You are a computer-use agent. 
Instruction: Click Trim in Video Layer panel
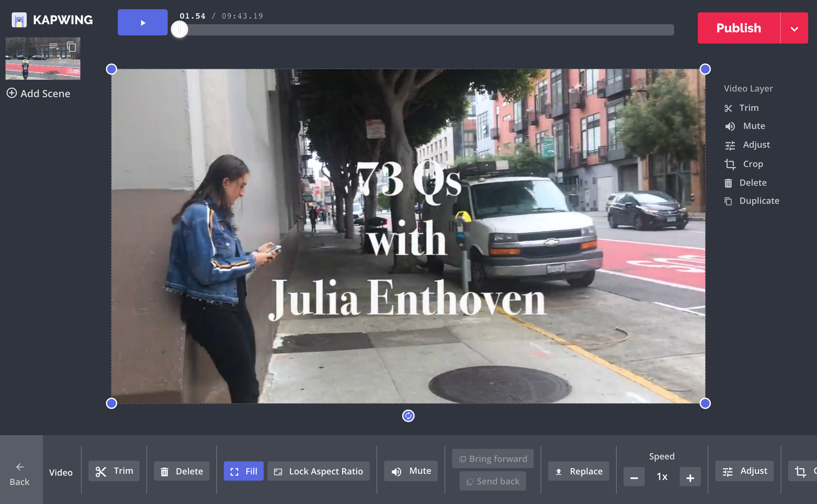pyautogui.click(x=748, y=108)
